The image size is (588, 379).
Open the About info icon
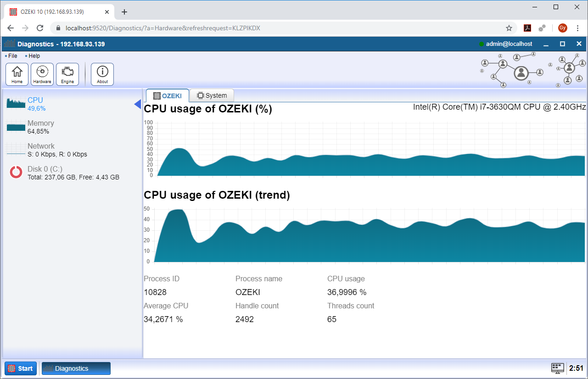(x=102, y=74)
